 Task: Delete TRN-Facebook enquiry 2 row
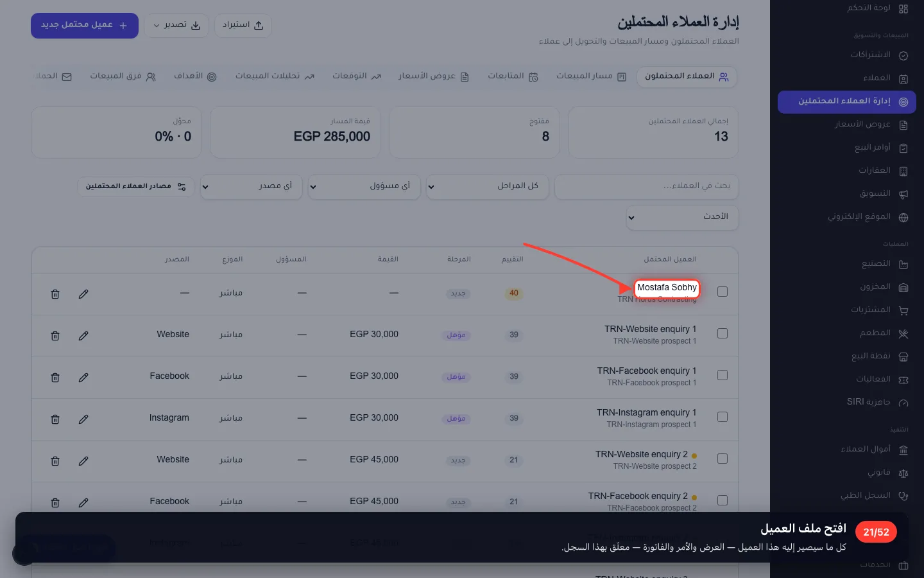click(x=55, y=503)
